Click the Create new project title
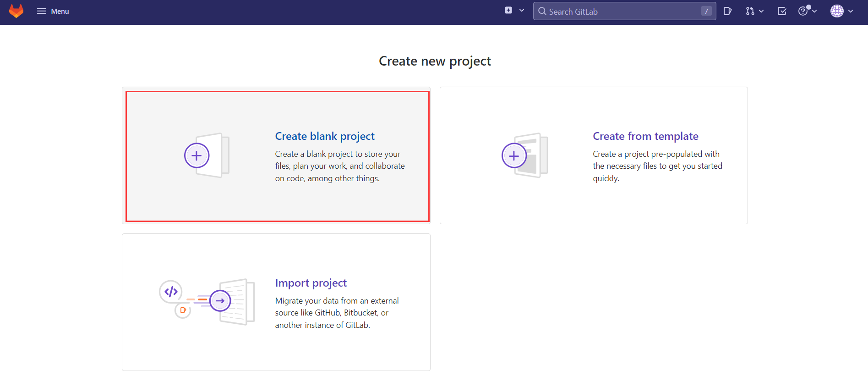 [435, 61]
